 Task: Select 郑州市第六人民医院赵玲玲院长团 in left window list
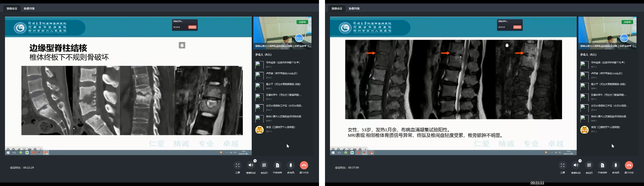click(x=282, y=118)
